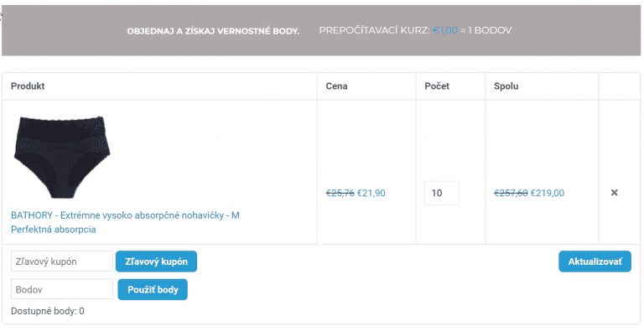
Task: Focus the Zľavový kupón text field
Action: pos(62,261)
